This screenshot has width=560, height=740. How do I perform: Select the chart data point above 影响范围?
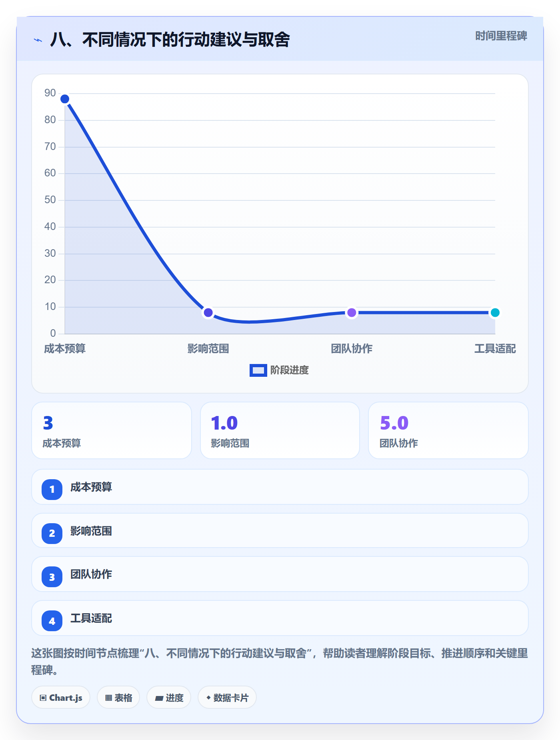coord(208,312)
